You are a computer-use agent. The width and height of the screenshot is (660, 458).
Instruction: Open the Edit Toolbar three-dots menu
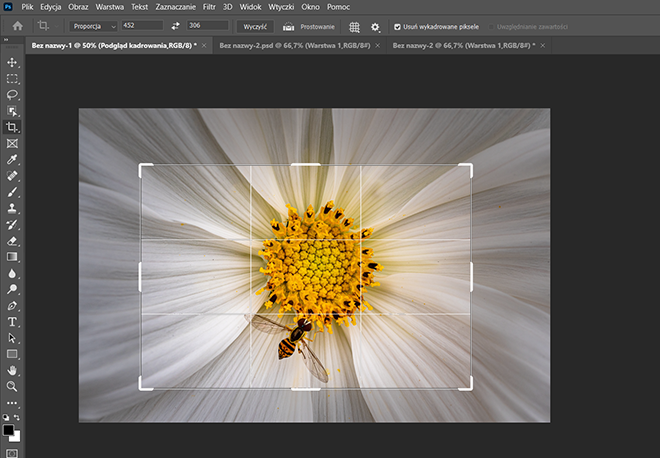[x=12, y=403]
